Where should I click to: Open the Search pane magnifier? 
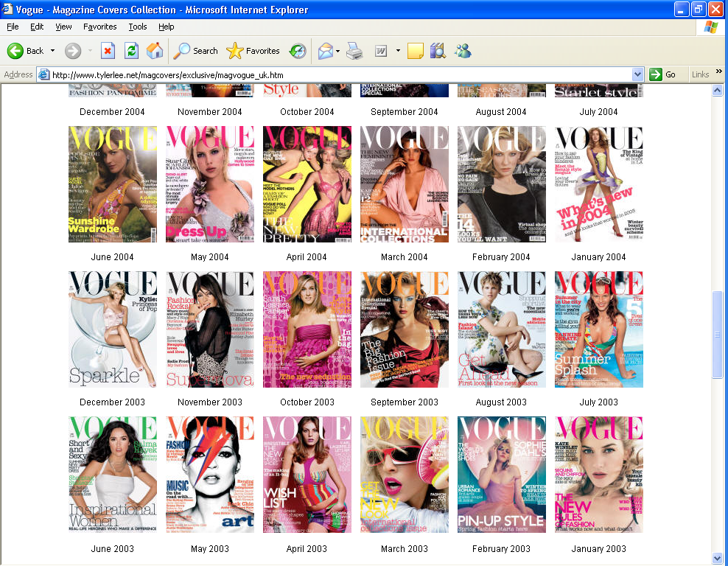[x=195, y=51]
